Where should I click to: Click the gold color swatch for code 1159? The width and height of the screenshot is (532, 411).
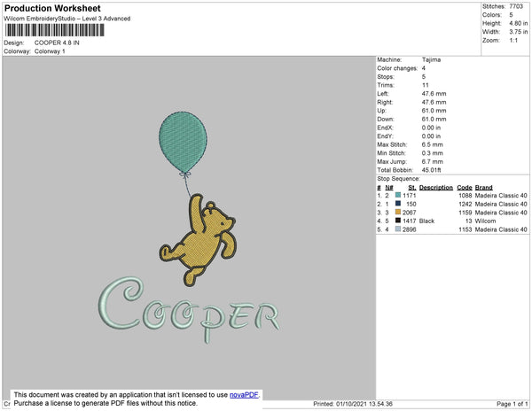[x=398, y=212]
